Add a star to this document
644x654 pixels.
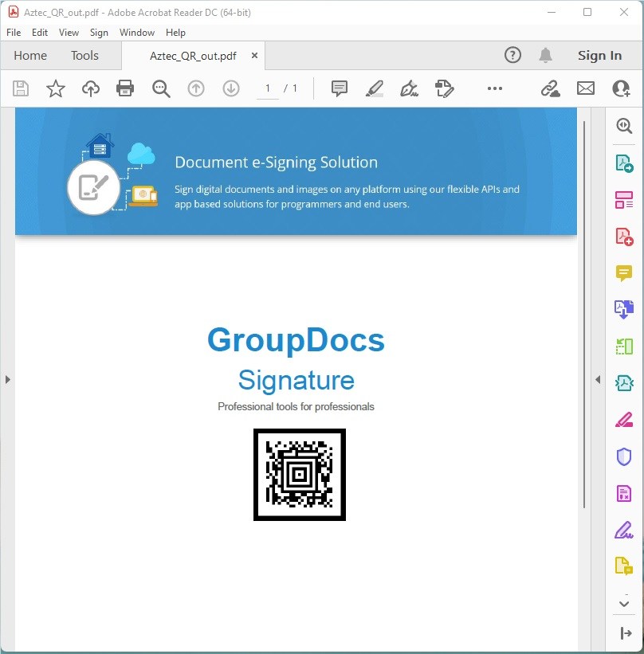click(56, 88)
